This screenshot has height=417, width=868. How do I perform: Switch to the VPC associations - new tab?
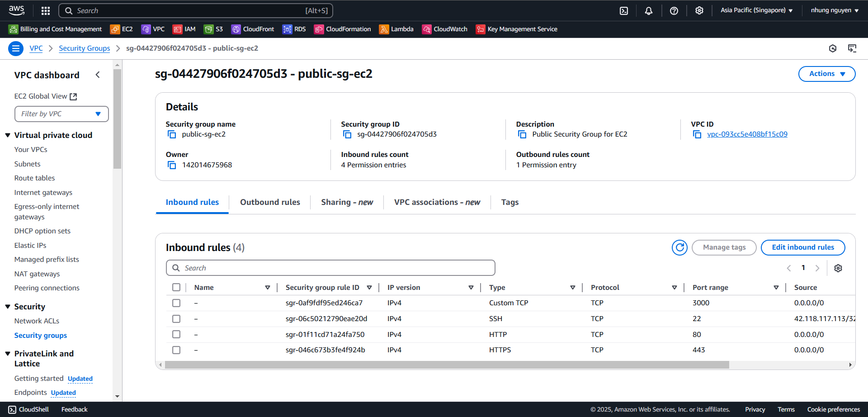(x=437, y=202)
